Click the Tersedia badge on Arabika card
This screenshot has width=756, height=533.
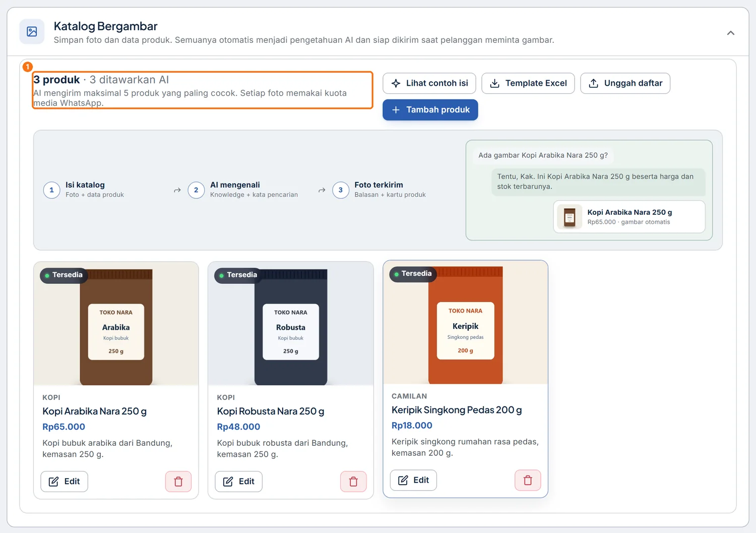pyautogui.click(x=64, y=275)
